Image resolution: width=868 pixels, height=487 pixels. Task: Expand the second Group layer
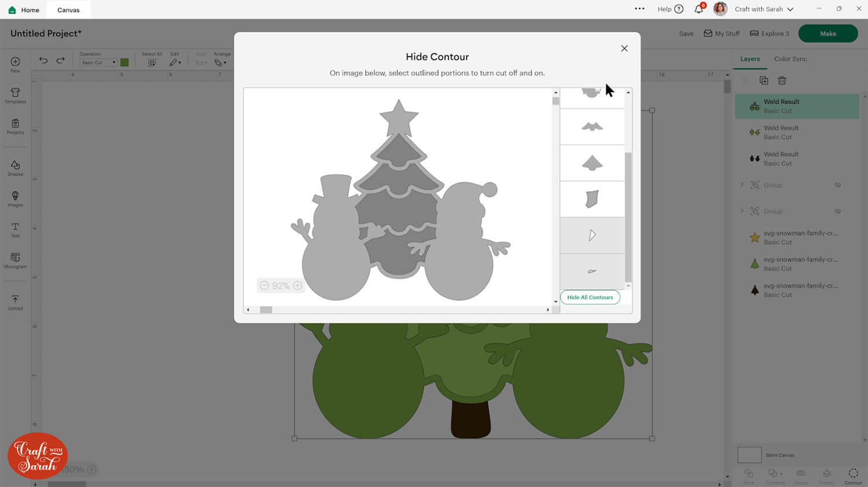tap(742, 211)
